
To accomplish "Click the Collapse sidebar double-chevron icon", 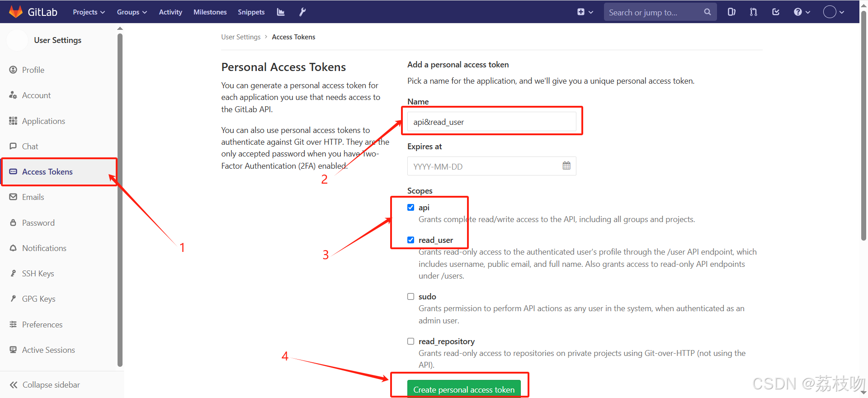I will [x=14, y=385].
